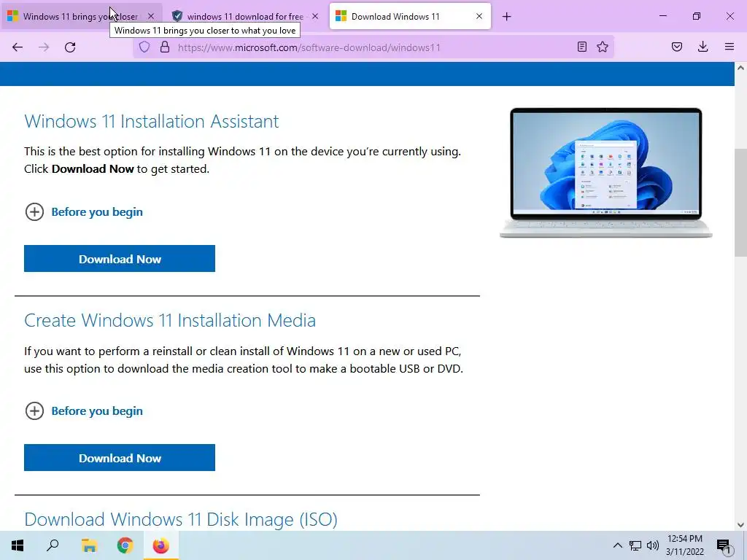Click the Firefox taskbar icon

click(161, 545)
